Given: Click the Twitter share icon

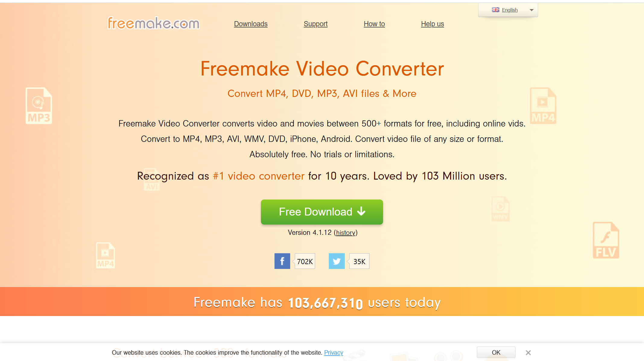Looking at the screenshot, I should click(x=336, y=260).
